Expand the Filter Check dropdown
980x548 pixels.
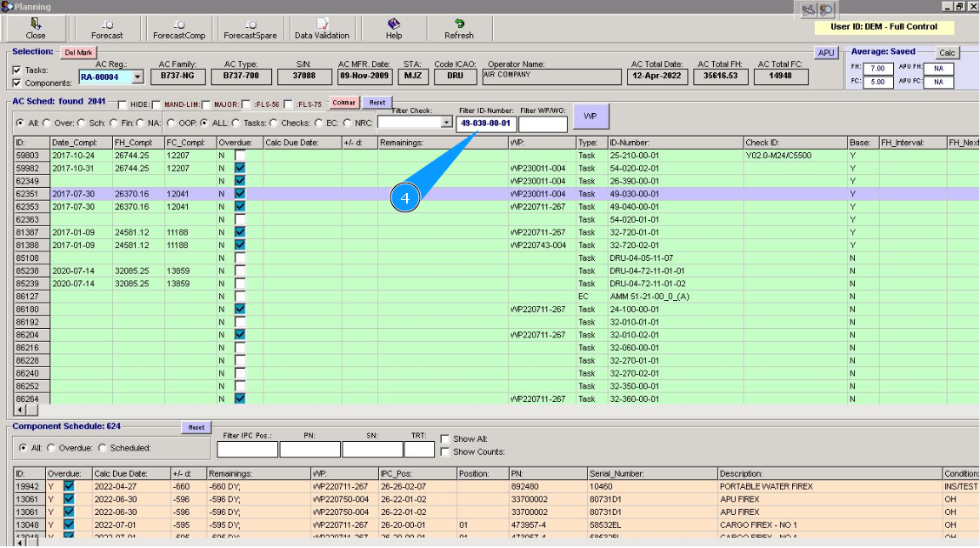point(446,124)
